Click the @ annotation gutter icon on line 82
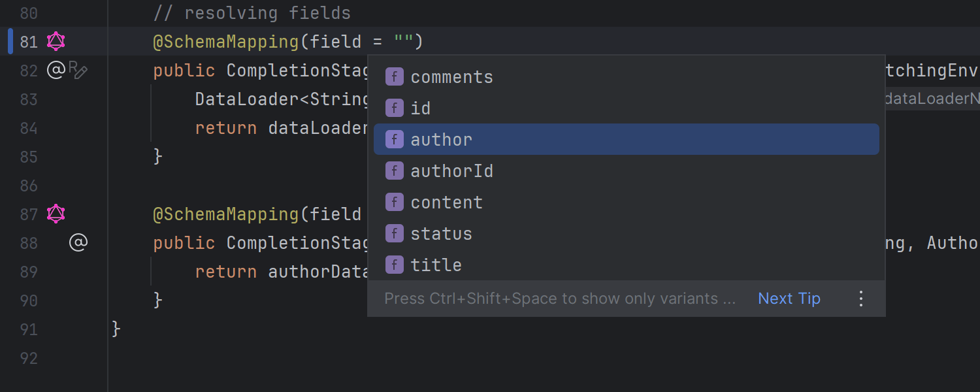Viewport: 980px width, 392px height. pyautogui.click(x=57, y=69)
